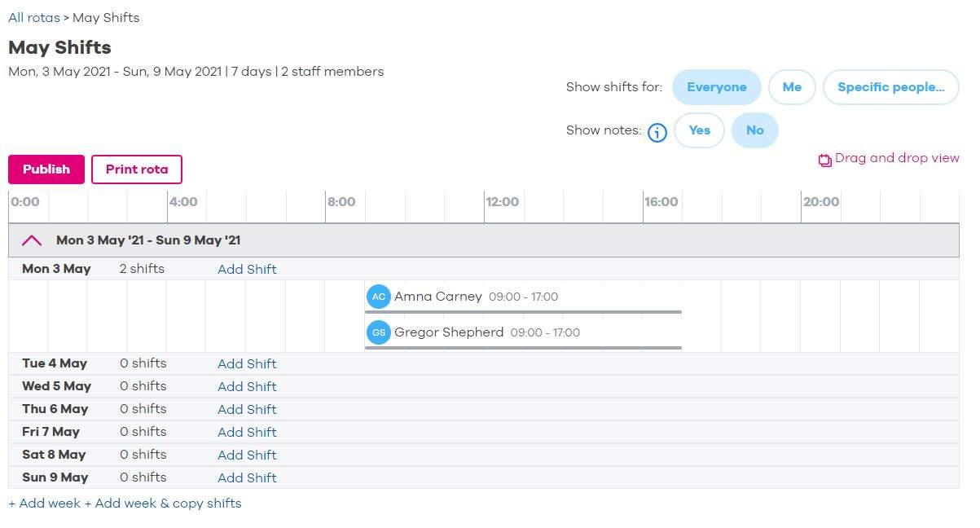Viewport: 980px width, 528px height.
Task: Add Shift for Thu 6 May
Action: (x=247, y=409)
